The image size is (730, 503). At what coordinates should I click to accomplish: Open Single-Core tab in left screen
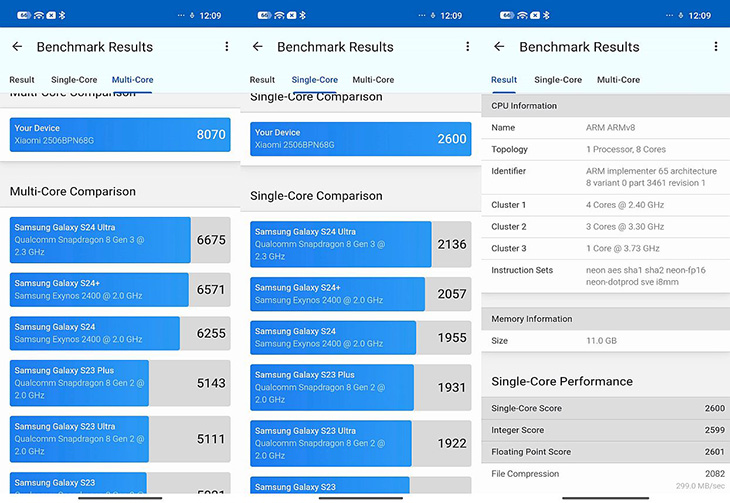[74, 80]
